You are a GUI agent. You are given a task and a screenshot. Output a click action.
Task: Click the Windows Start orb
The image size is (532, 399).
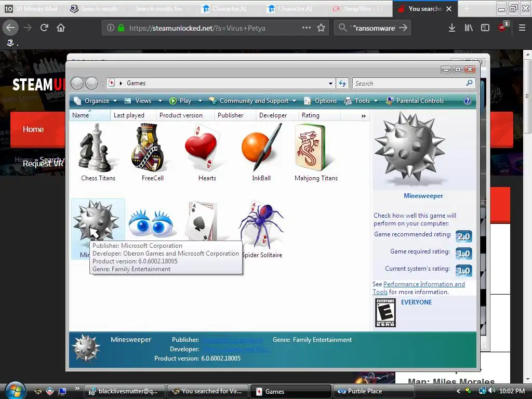(15, 390)
